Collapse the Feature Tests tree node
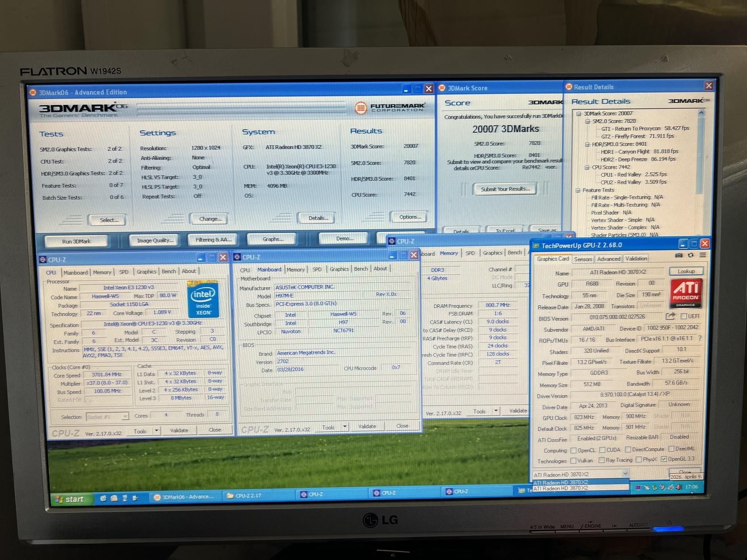 pos(578,190)
